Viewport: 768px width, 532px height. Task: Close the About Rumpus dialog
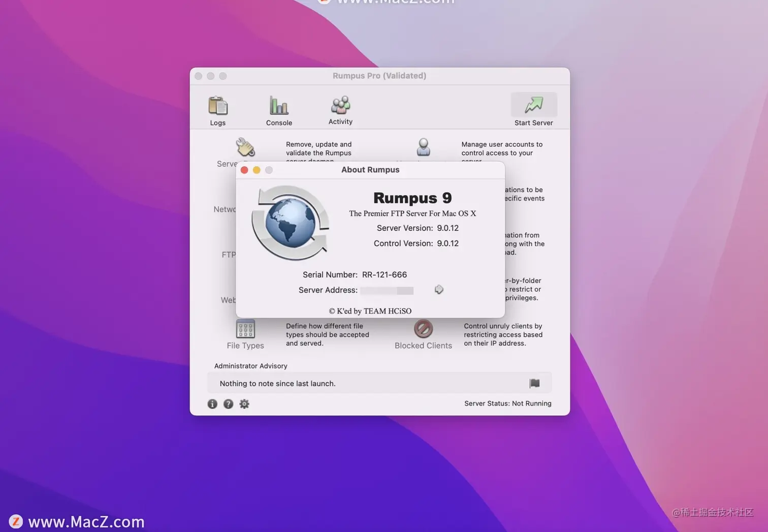click(x=244, y=170)
